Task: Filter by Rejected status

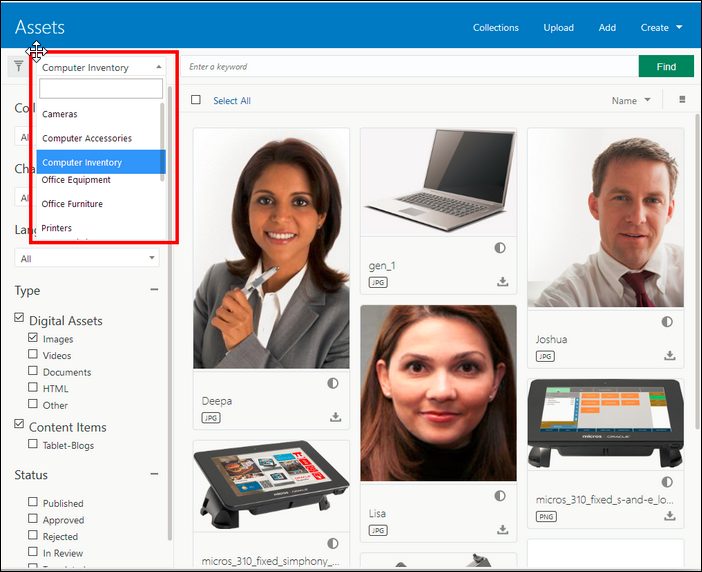Action: (33, 534)
